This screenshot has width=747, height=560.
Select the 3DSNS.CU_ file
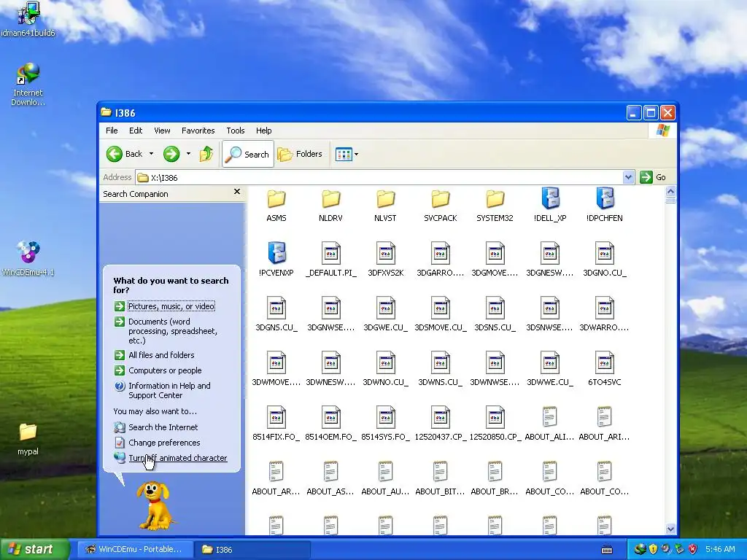(x=495, y=313)
